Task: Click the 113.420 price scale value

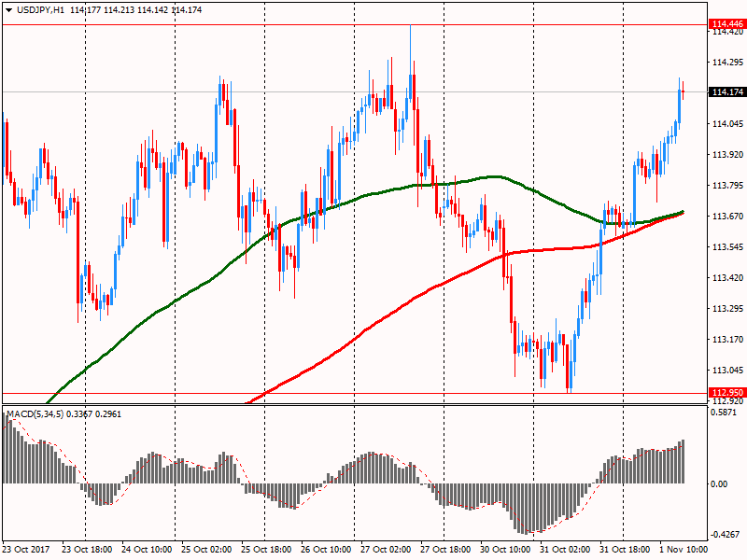Action: tap(727, 277)
